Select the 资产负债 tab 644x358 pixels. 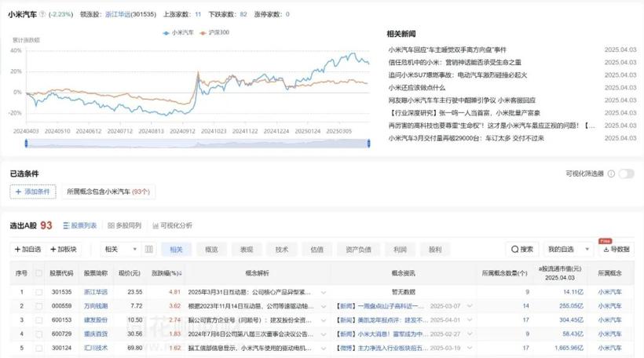[358, 250]
